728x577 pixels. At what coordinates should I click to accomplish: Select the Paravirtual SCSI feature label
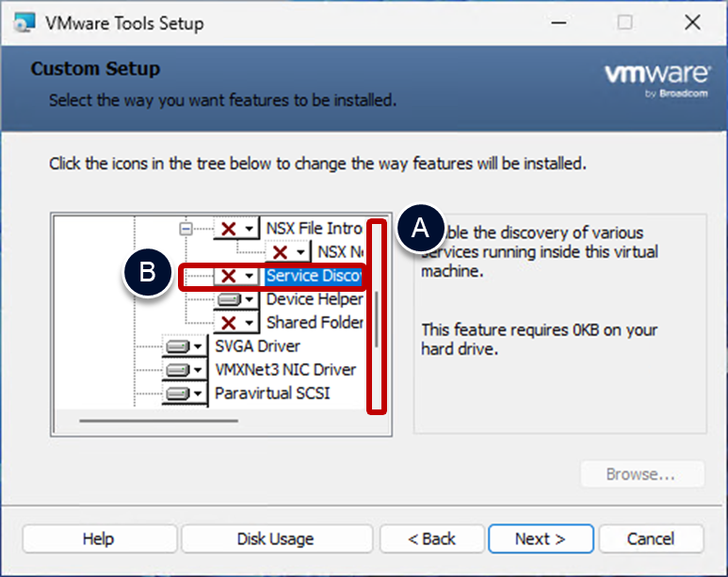tap(272, 393)
